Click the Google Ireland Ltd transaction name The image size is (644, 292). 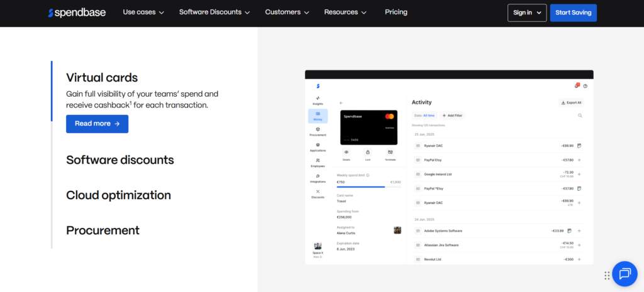438,175
